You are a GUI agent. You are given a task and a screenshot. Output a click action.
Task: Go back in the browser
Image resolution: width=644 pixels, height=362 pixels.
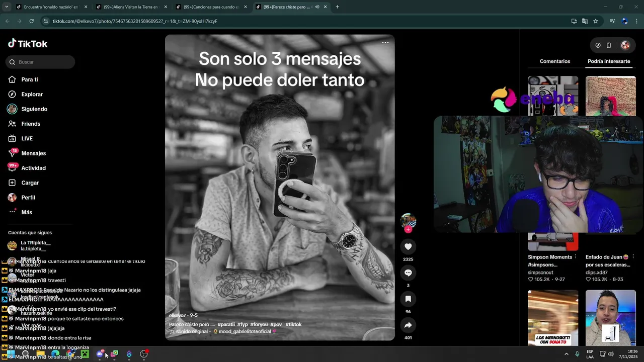coord(8,21)
